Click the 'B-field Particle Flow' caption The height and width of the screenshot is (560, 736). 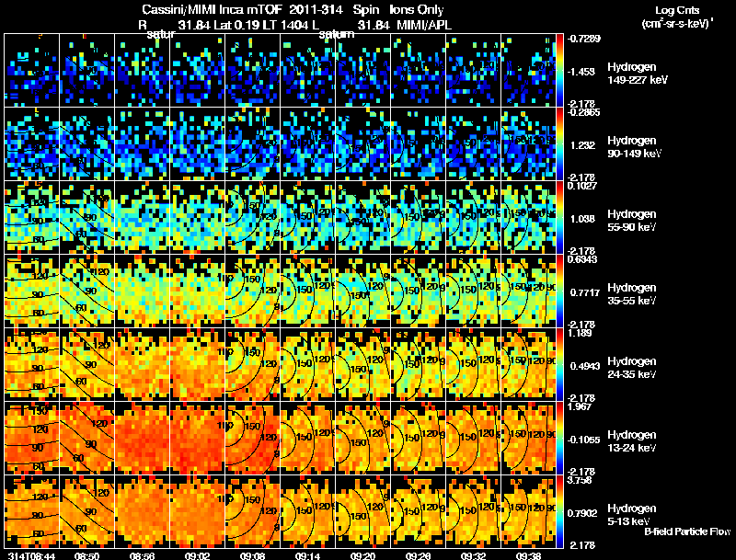tap(687, 531)
